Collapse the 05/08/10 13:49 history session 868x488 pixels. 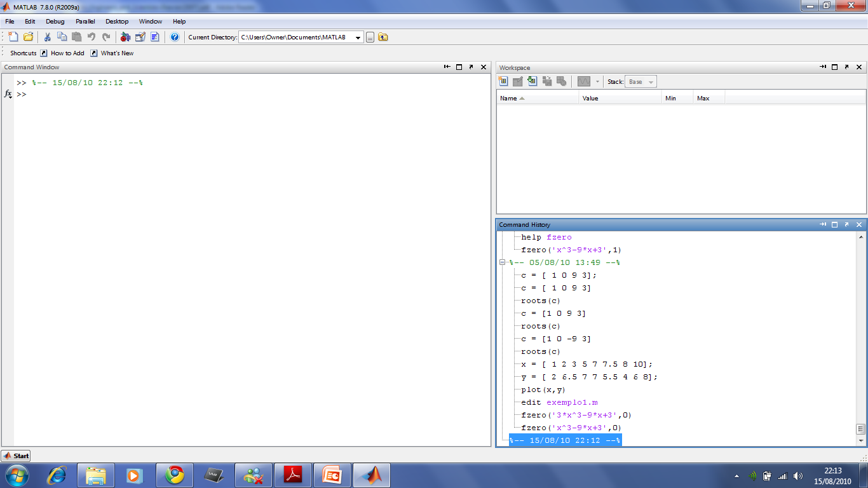502,262
